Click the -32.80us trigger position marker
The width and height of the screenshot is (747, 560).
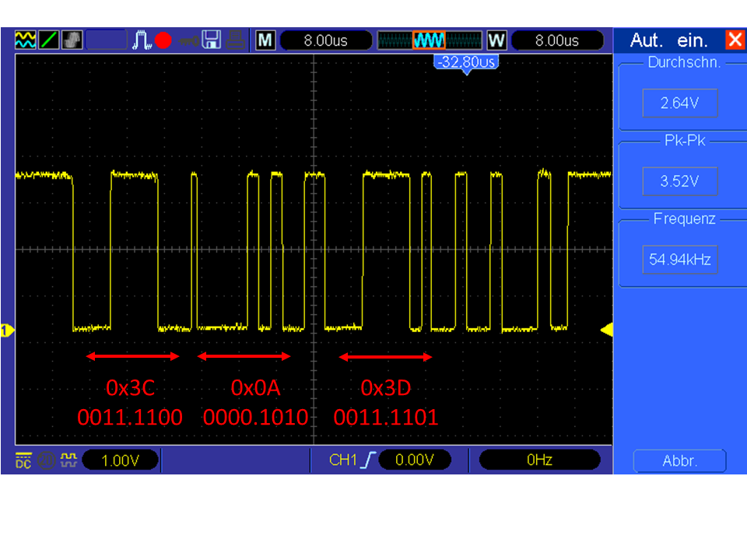[466, 63]
